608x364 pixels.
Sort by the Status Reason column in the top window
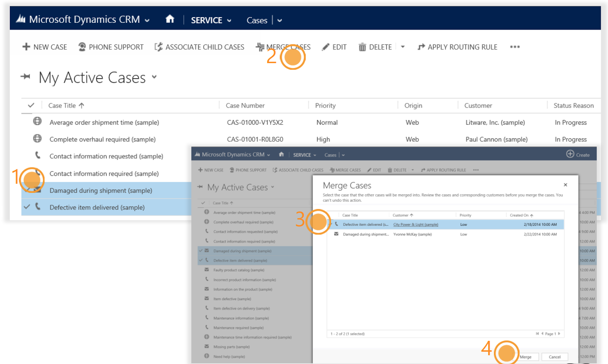[x=573, y=106]
